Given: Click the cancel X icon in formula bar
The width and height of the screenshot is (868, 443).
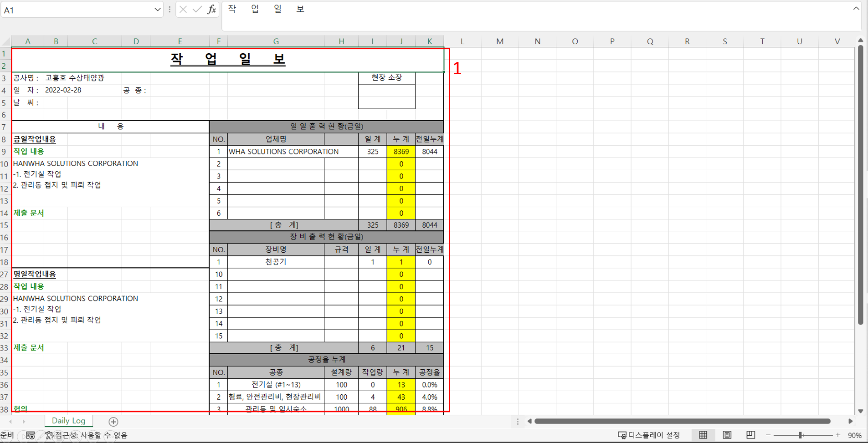Looking at the screenshot, I should click(183, 10).
